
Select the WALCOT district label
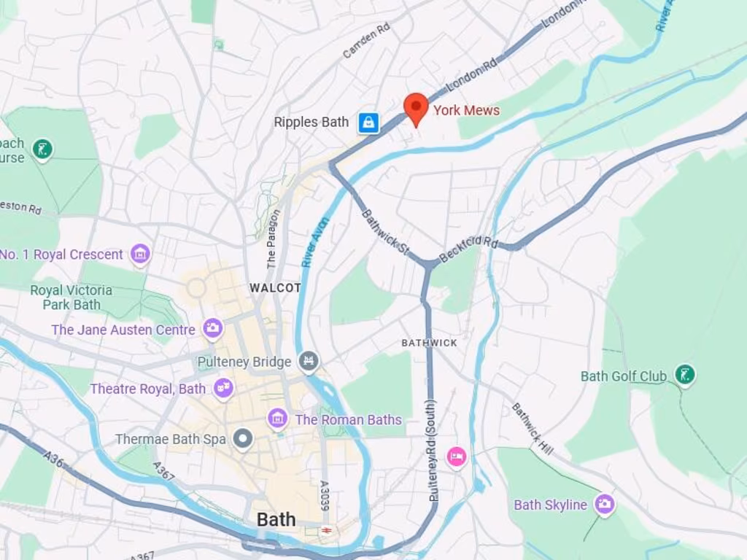(x=275, y=288)
